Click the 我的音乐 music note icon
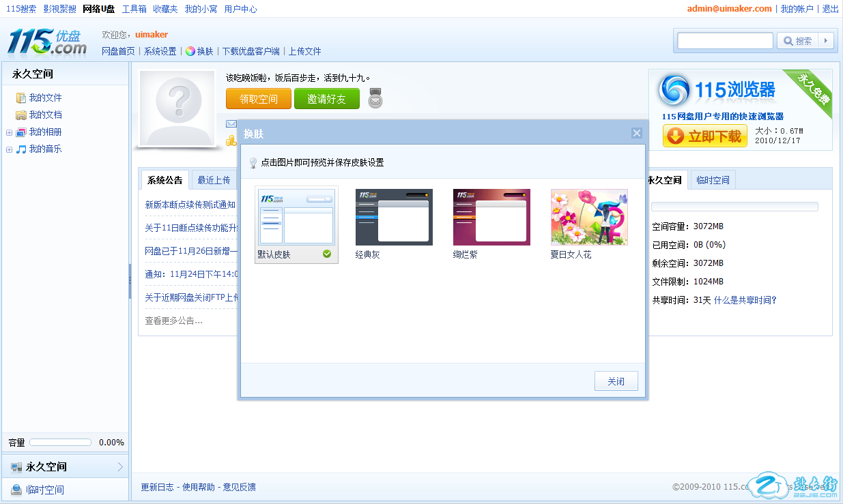Screen dimensions: 843x504 click(x=21, y=149)
